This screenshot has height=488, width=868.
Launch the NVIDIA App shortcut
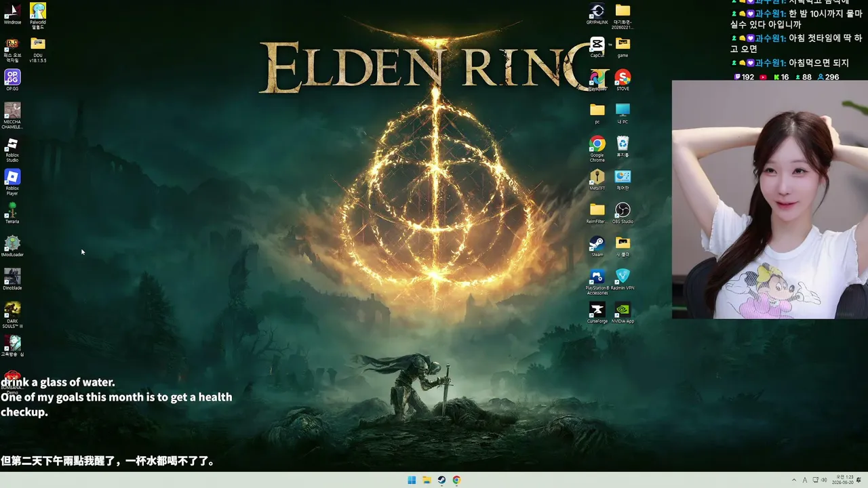coord(623,312)
